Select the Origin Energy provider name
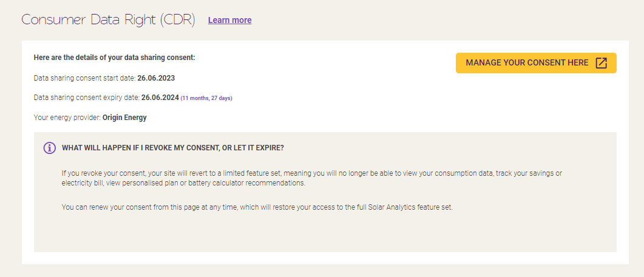This screenshot has width=644, height=277. click(x=124, y=118)
